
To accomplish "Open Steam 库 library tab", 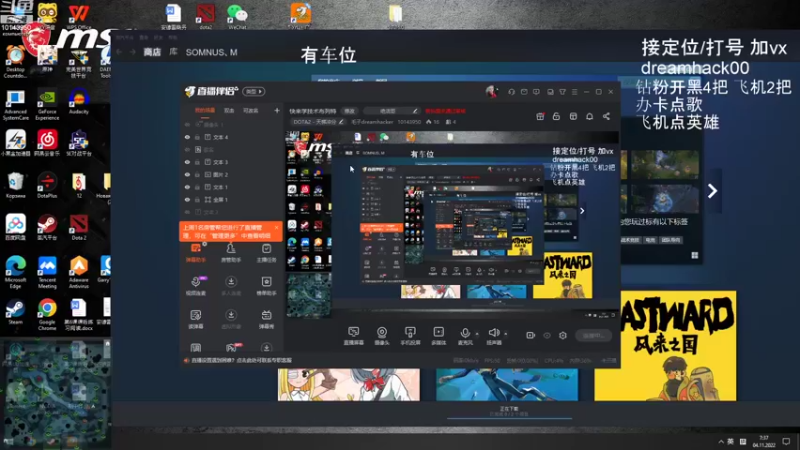I will pos(173,52).
